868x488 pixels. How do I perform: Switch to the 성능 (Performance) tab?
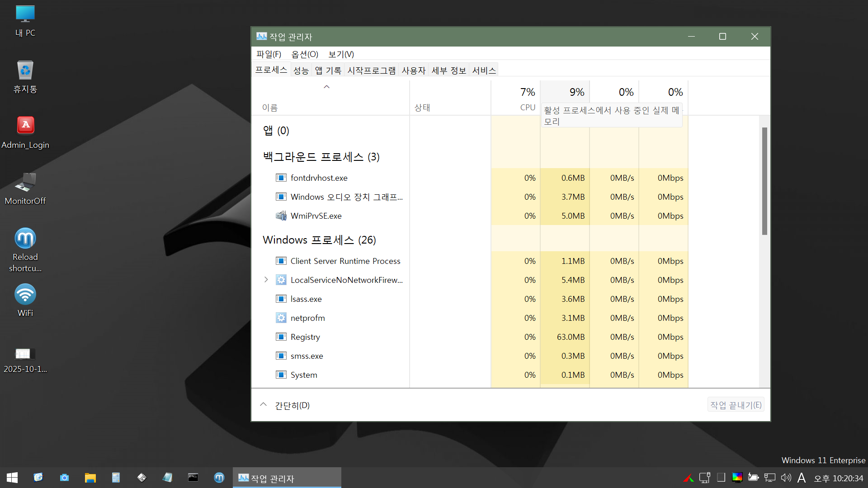tap(301, 70)
